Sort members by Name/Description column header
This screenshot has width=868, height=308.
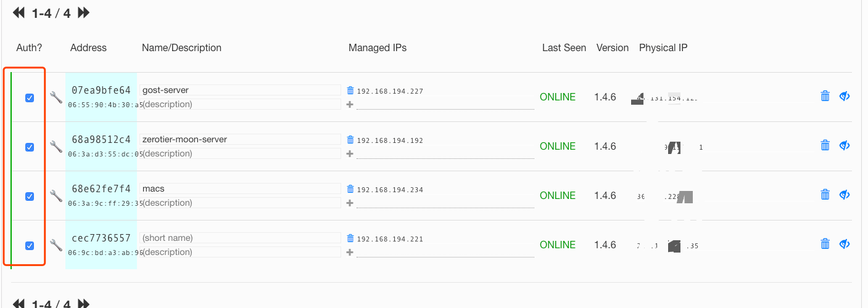click(181, 48)
